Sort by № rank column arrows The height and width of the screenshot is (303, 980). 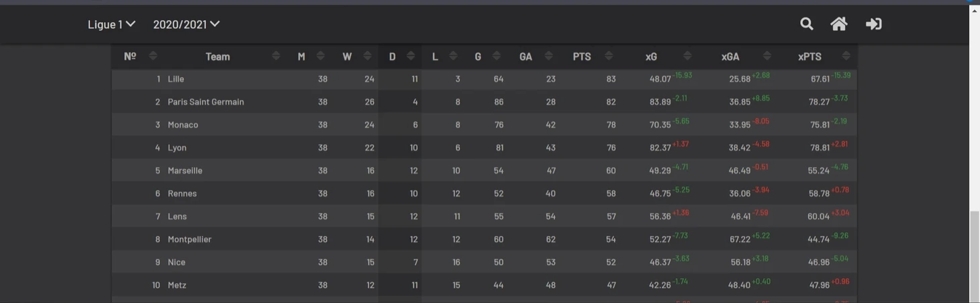[153, 56]
